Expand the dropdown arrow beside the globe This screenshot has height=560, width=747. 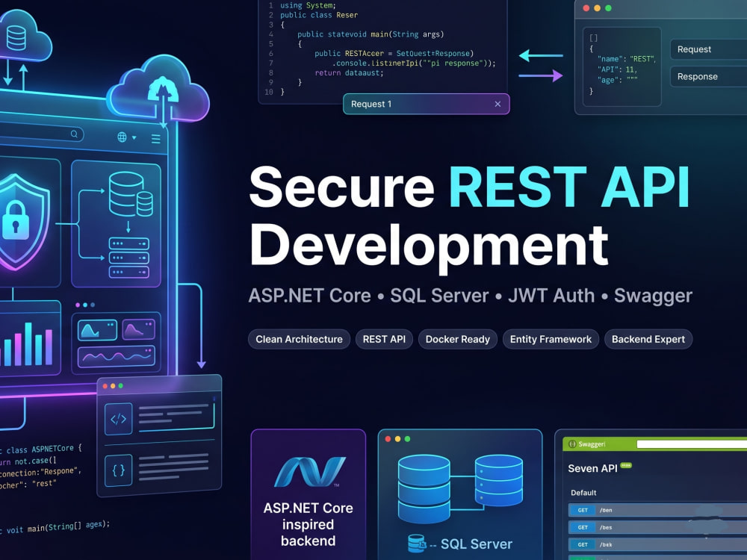(x=134, y=137)
